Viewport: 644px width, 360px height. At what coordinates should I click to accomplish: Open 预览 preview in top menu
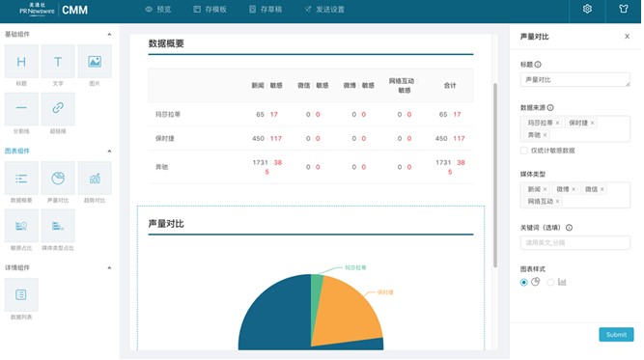tap(158, 9)
